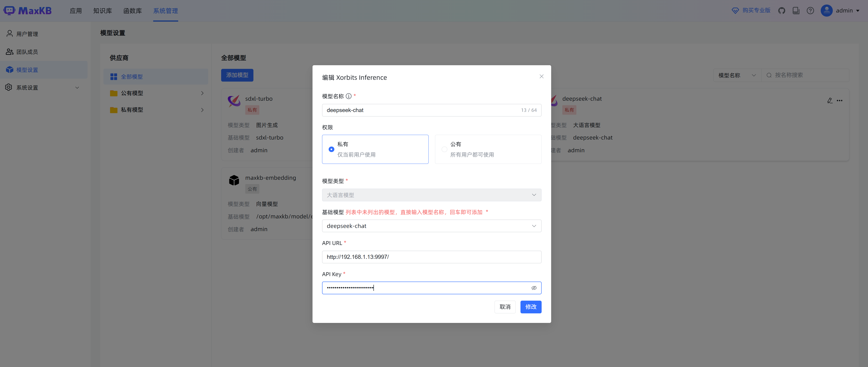868x367 pixels.
Task: Open the admin account dropdown arrow
Action: (x=858, y=11)
